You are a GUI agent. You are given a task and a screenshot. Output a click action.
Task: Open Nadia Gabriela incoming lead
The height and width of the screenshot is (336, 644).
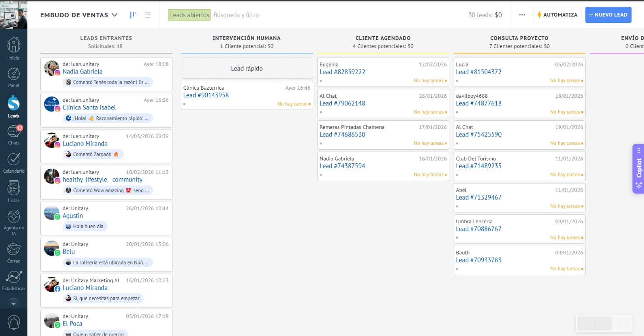[x=83, y=72]
